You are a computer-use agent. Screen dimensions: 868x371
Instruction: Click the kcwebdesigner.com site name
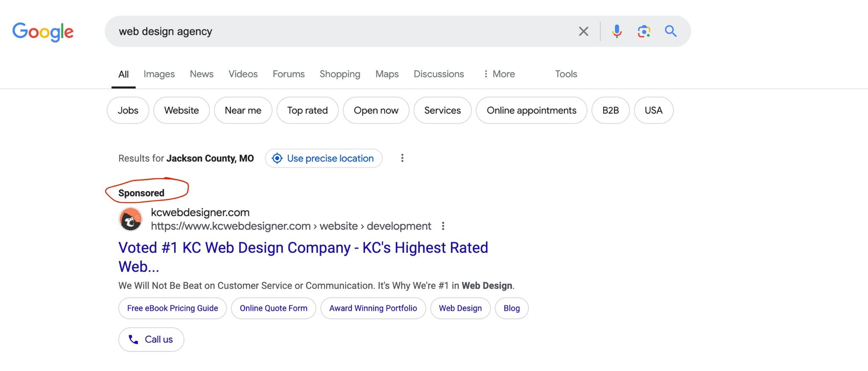(x=200, y=212)
